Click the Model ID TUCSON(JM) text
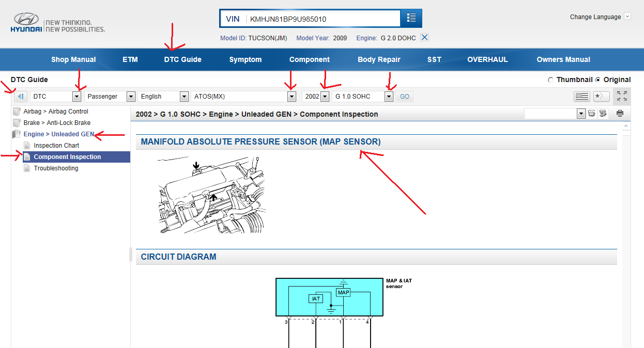644x348 pixels. (x=254, y=38)
